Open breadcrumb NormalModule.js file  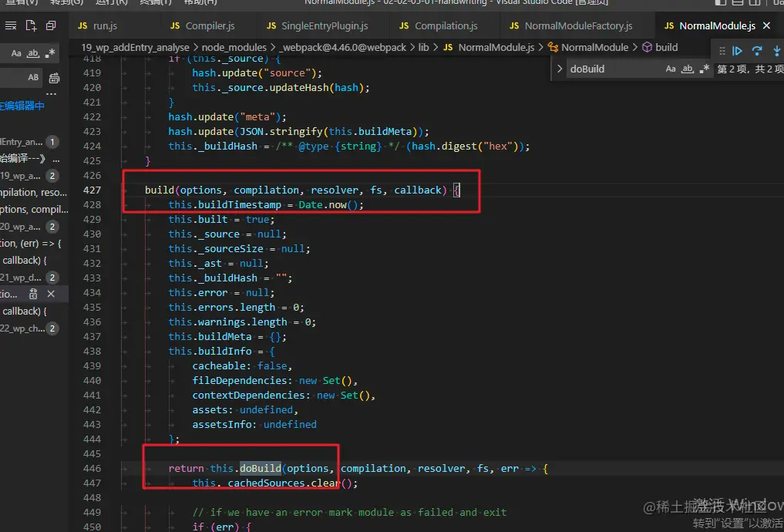pyautogui.click(x=489, y=48)
